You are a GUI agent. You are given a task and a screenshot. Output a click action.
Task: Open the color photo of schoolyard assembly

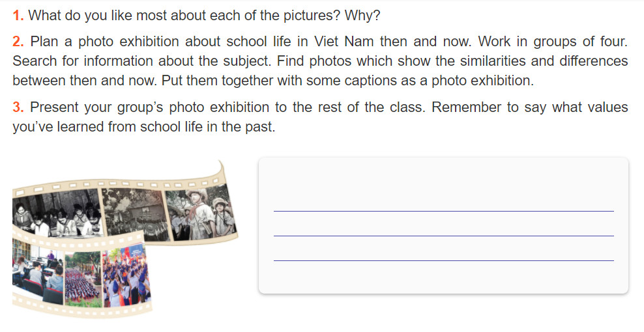pyautogui.click(x=83, y=279)
